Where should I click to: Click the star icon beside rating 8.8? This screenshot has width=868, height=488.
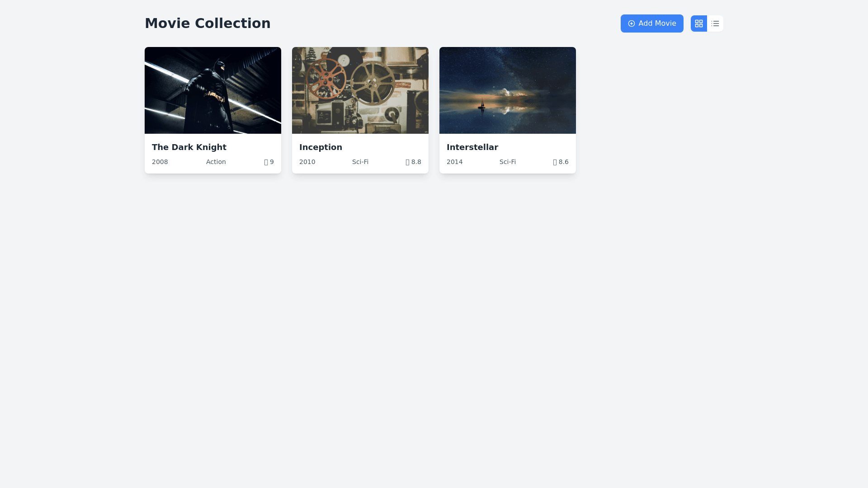tap(408, 162)
